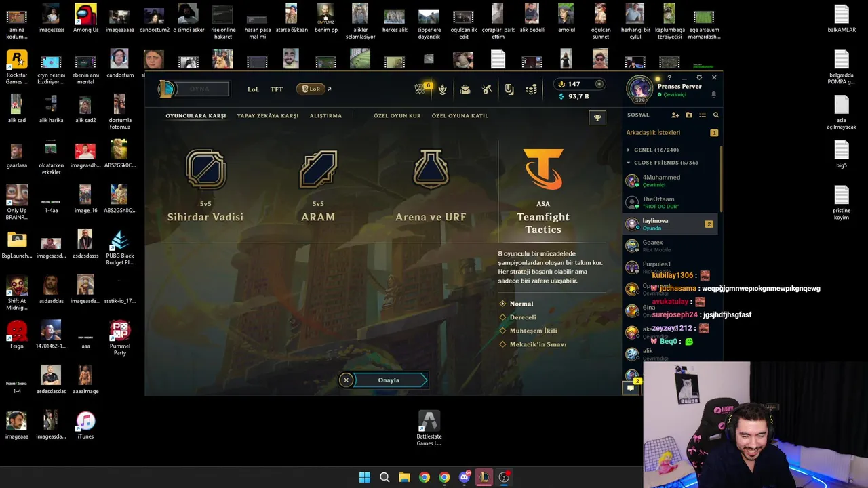This screenshot has height=488, width=868.
Task: Click the friends list sort icon
Action: click(703, 115)
